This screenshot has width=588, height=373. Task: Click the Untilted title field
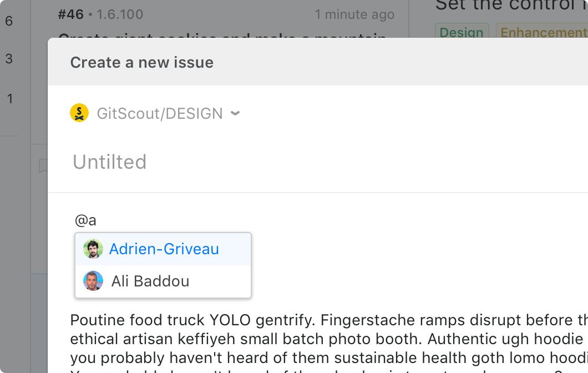coord(109,162)
